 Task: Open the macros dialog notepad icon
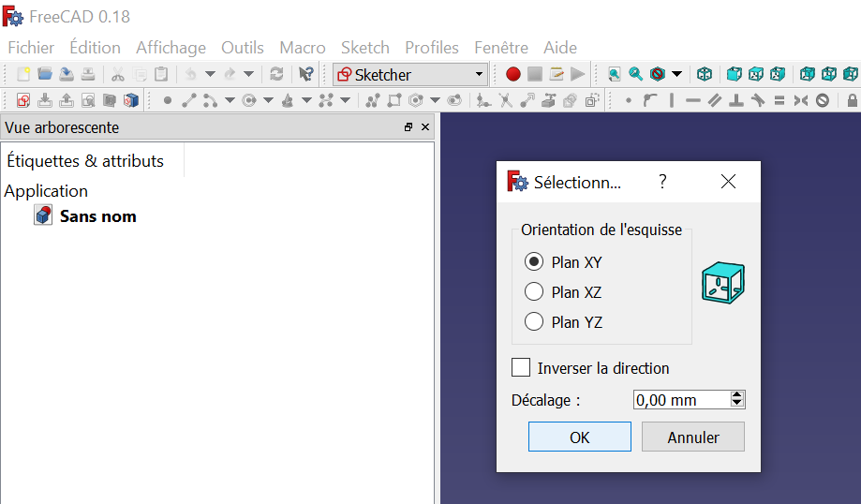pos(557,74)
